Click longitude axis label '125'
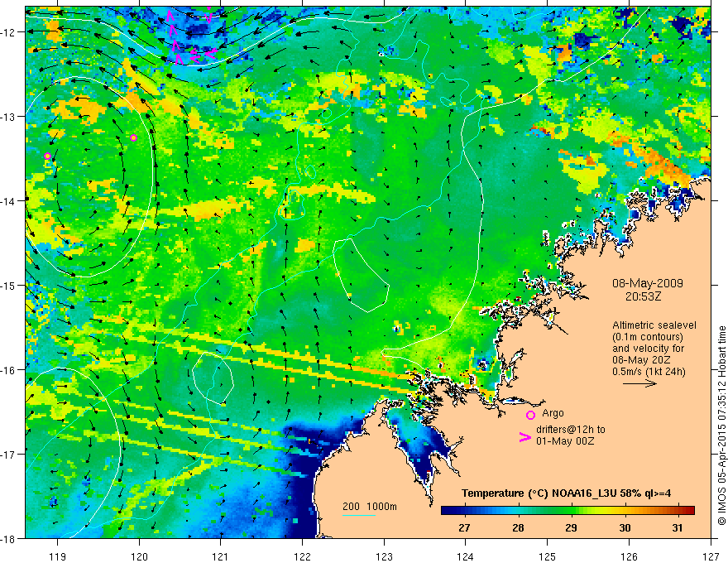728x563 pixels. pos(548,556)
